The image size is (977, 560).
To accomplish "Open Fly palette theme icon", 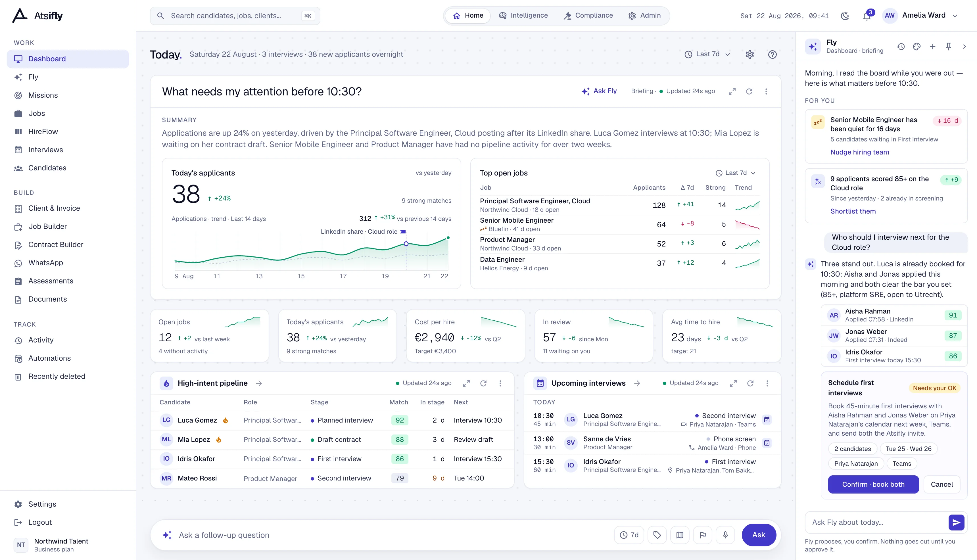I will click(917, 47).
